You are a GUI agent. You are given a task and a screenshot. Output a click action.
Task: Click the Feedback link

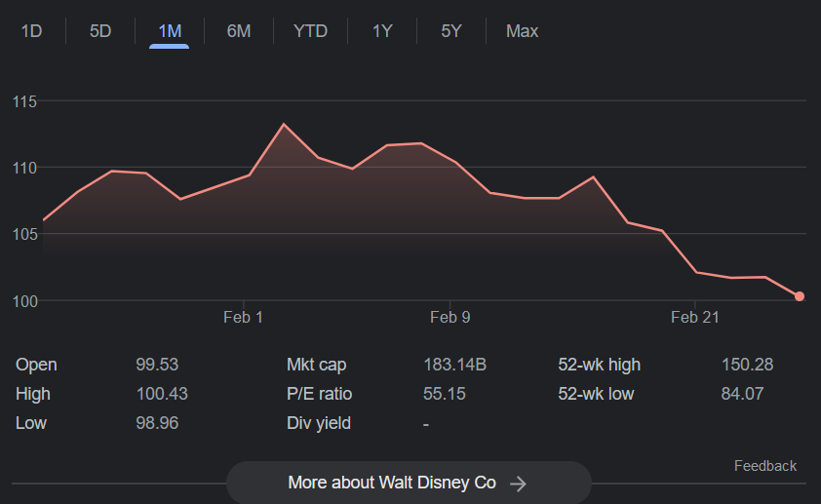764,466
